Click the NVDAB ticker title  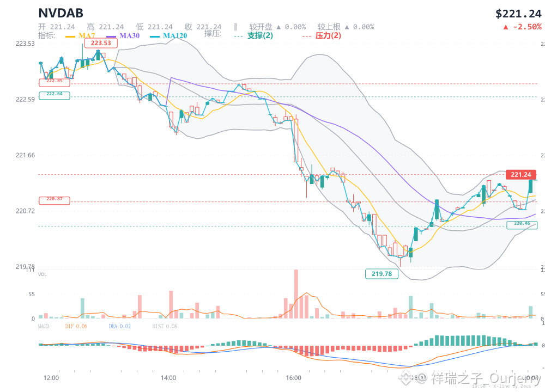coord(61,13)
